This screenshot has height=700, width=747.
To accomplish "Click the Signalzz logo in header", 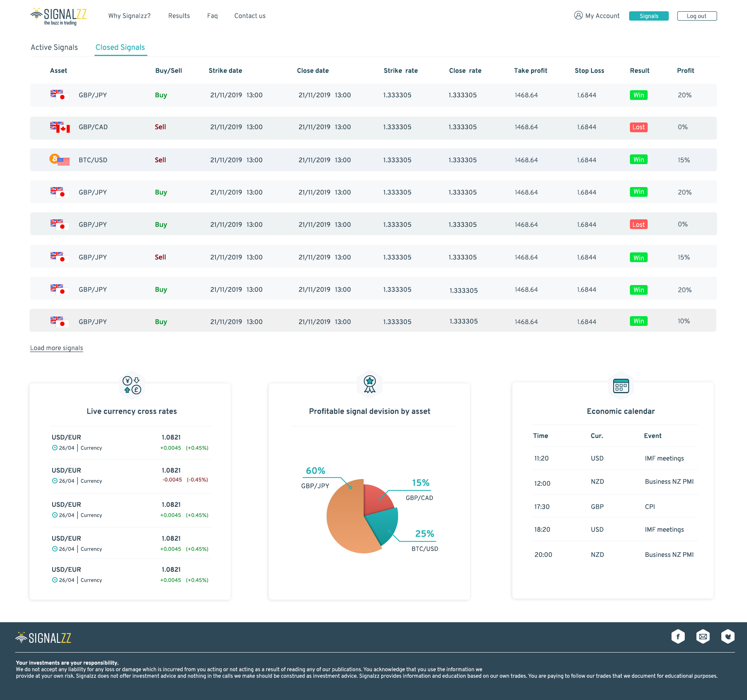I will pos(58,16).
